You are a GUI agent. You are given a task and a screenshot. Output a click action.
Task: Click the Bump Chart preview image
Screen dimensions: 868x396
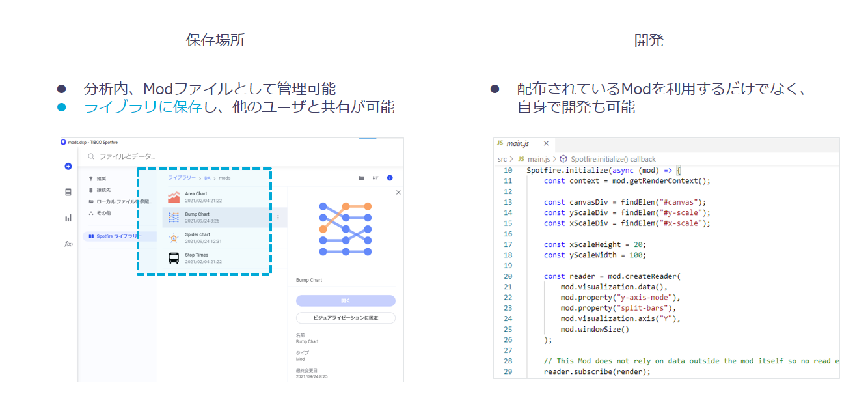click(346, 229)
